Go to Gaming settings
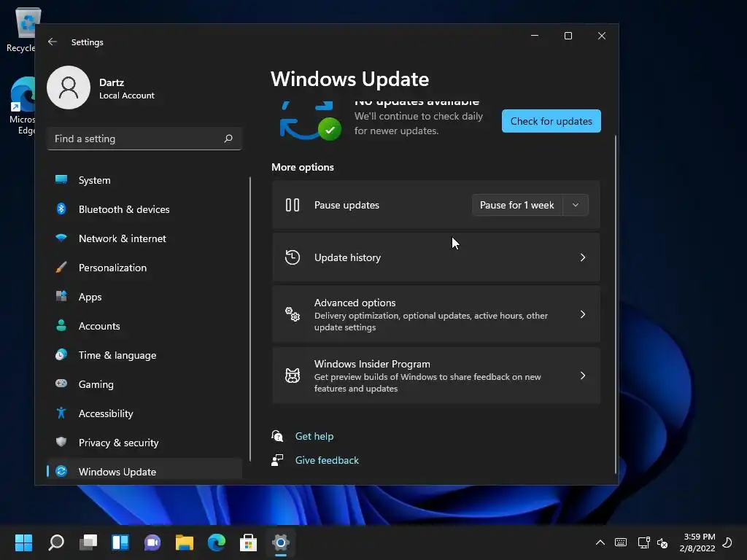This screenshot has width=747, height=560. [x=144, y=384]
